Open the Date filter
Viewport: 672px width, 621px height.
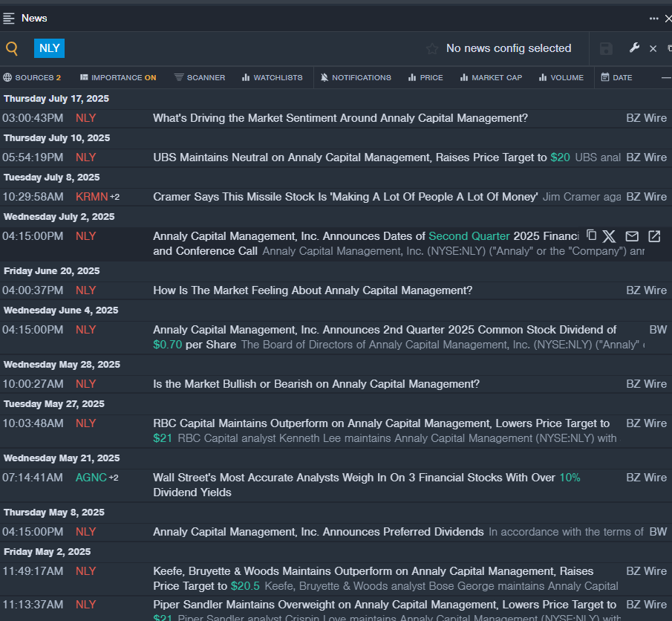tap(617, 77)
